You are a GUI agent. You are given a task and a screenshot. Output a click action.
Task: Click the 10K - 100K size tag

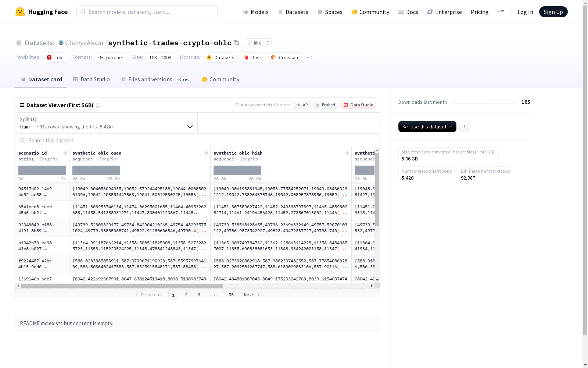pyautogui.click(x=160, y=57)
